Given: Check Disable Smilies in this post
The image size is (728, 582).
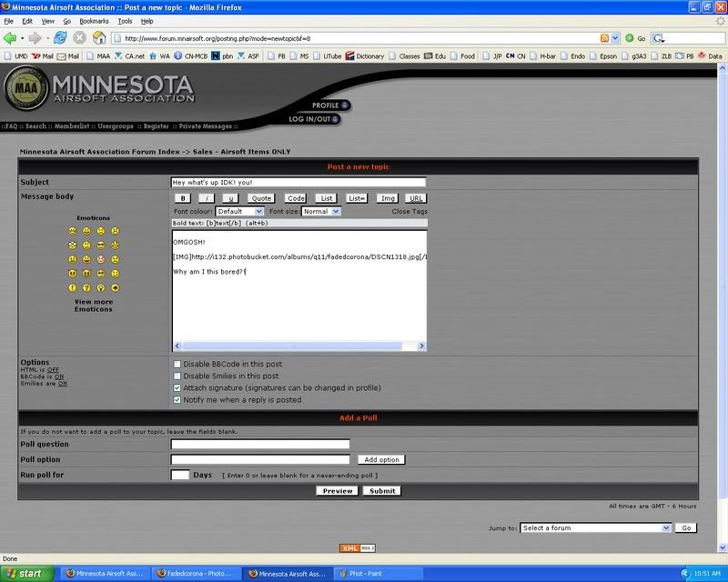Looking at the screenshot, I should point(177,376).
